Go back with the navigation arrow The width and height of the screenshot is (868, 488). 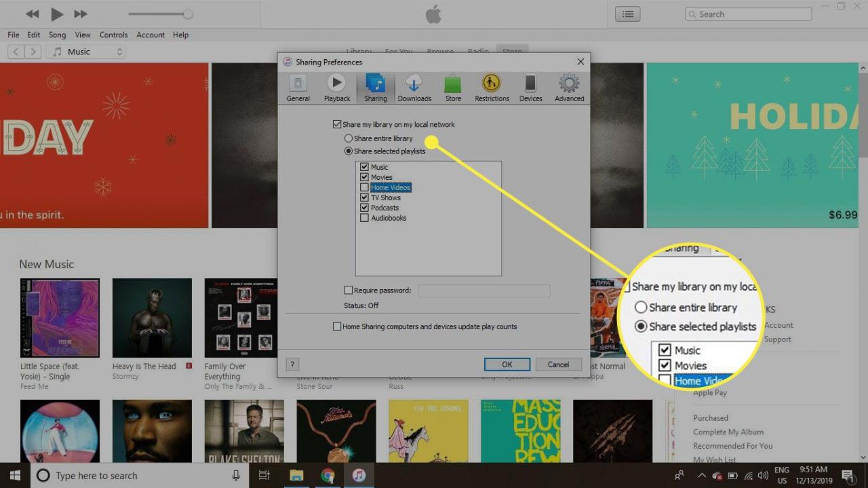(x=16, y=52)
